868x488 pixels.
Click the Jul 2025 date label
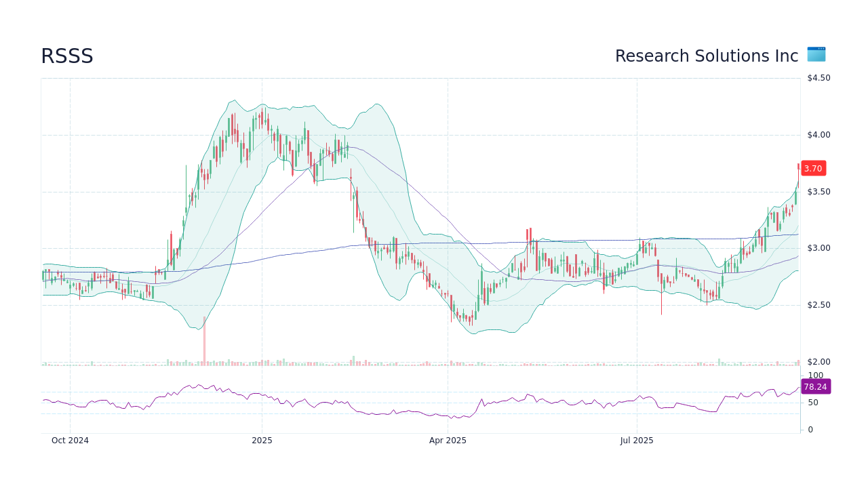click(637, 441)
